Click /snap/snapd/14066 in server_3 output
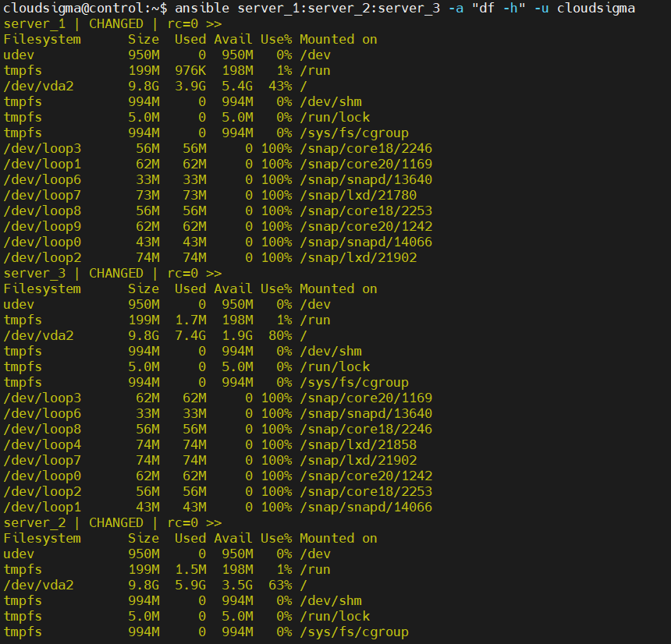 366,507
